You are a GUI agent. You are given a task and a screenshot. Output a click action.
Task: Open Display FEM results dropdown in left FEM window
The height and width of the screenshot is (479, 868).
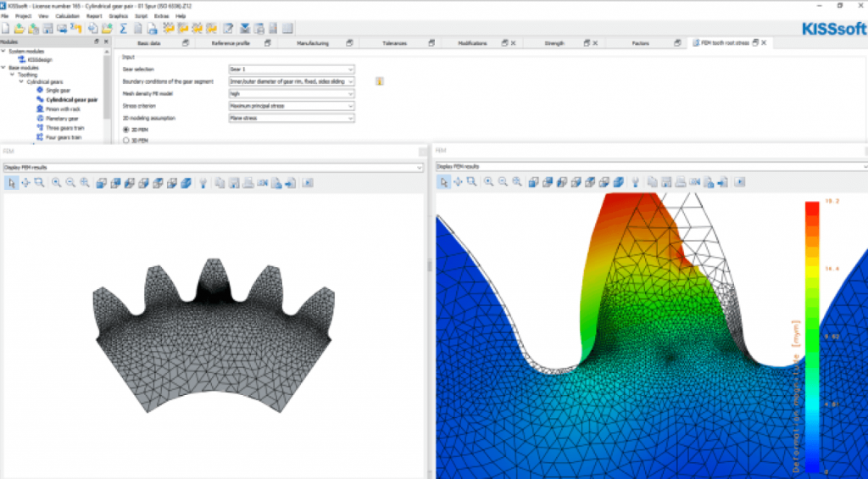(x=213, y=167)
